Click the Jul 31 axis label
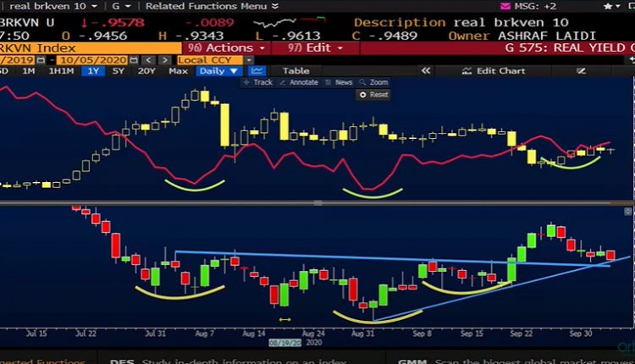The width and height of the screenshot is (635, 364). (x=156, y=334)
